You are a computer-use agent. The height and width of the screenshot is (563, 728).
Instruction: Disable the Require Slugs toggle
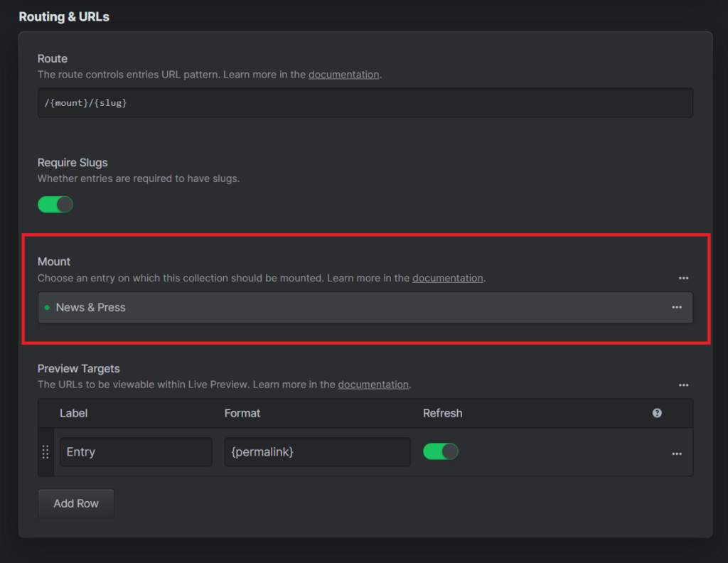click(55, 205)
